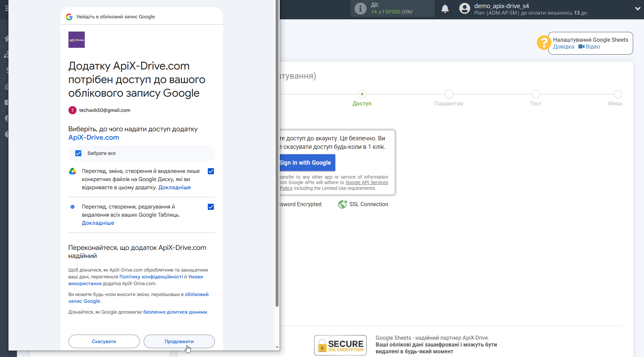Viewport: 644px width, 357px height.
Task: Select the 'Тест' step
Action: tap(536, 99)
